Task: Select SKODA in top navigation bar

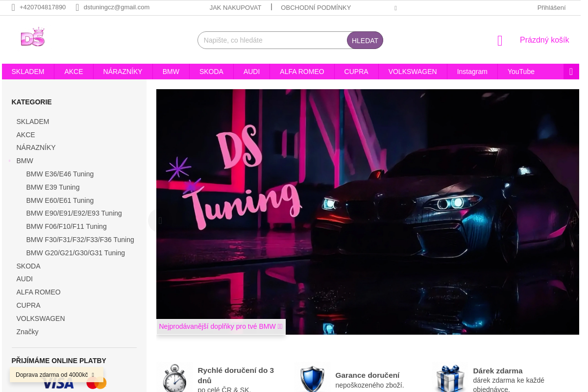Action: coord(211,72)
